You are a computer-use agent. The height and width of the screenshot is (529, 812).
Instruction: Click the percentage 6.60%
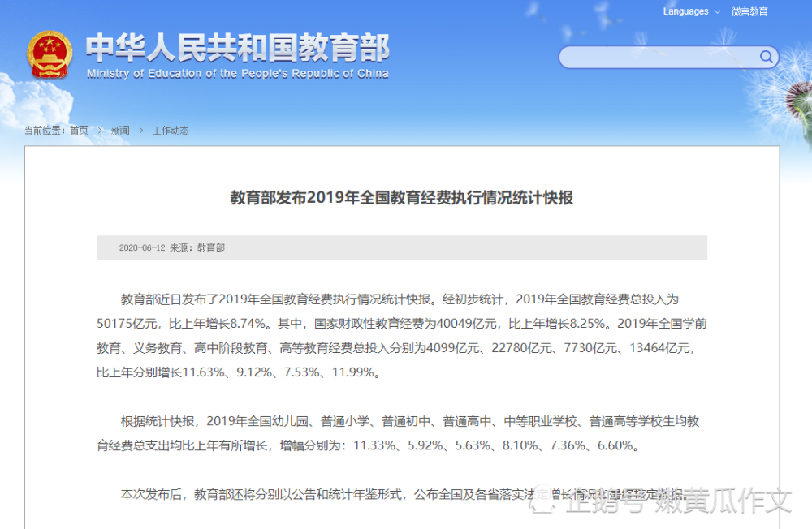pyautogui.click(x=615, y=445)
